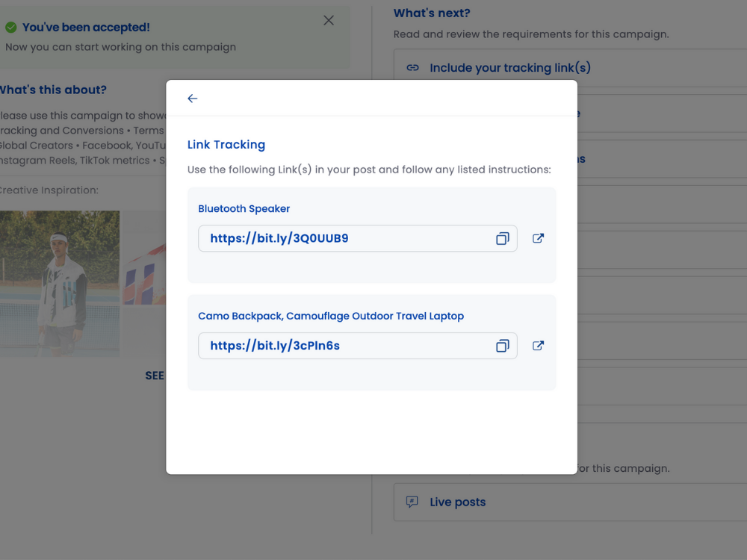
Task: Click the Camo Backpack product title
Action: point(331,316)
